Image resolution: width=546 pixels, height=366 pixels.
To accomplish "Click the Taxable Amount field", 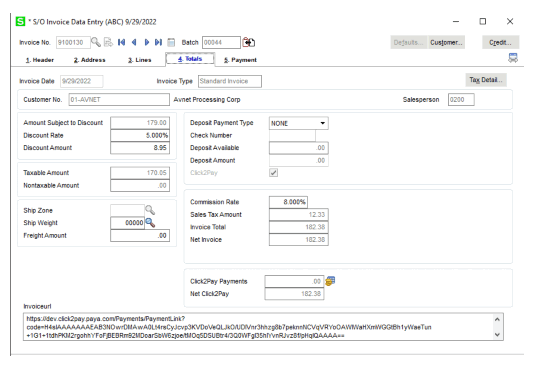I will 140,173.
